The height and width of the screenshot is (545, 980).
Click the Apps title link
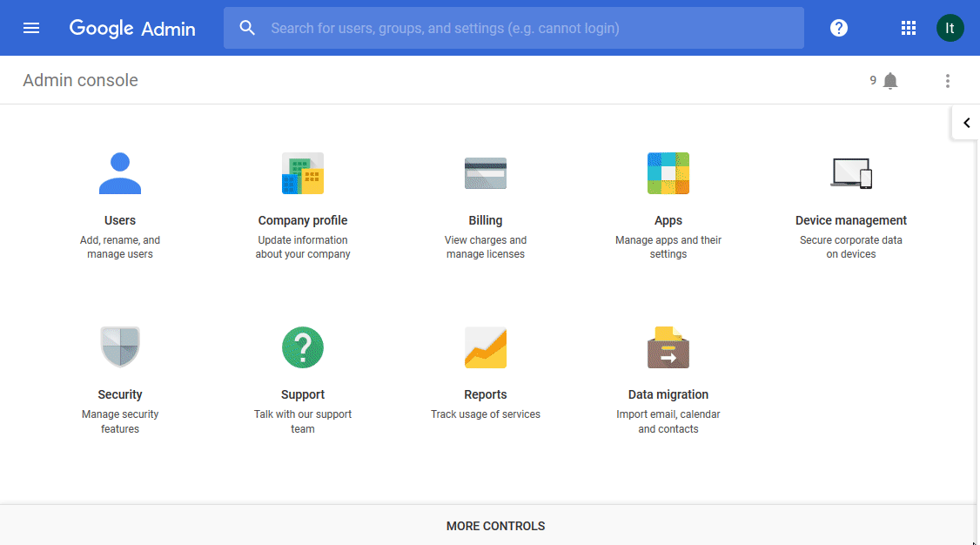[x=668, y=220]
